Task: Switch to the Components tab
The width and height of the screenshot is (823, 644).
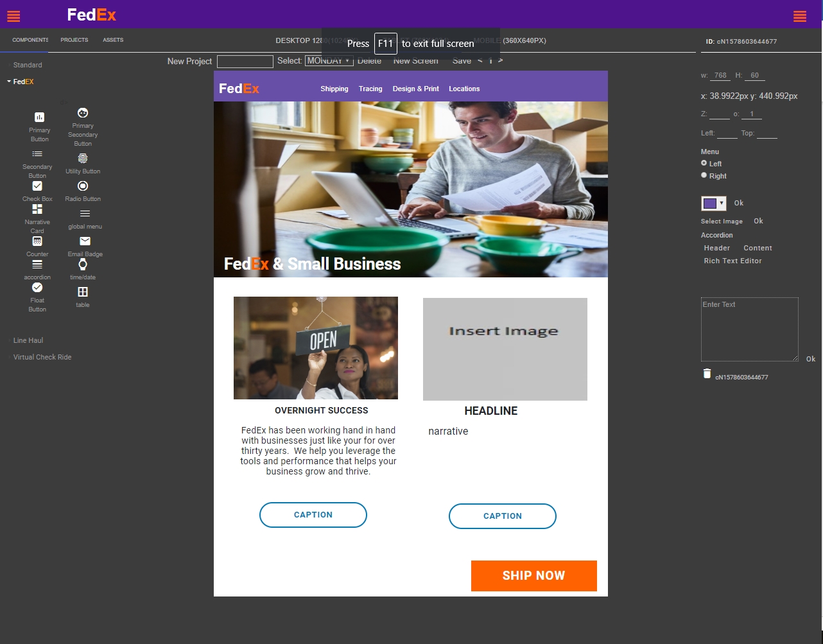Action: tap(30, 40)
